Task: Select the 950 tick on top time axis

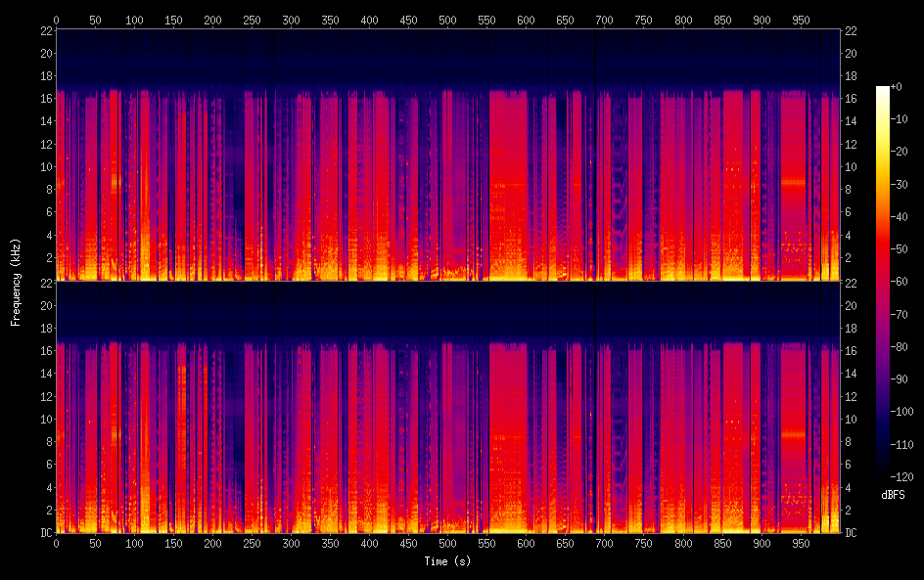Action: pos(801,19)
